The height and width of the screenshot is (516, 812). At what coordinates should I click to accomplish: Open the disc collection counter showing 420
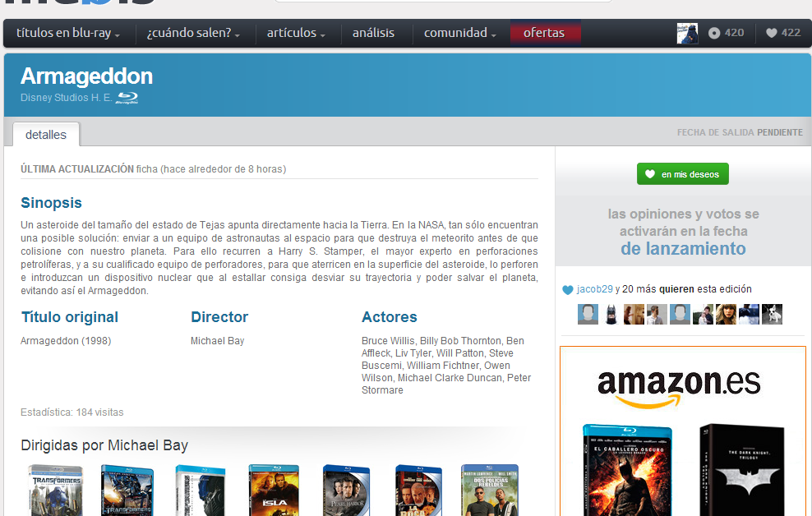[x=726, y=33]
